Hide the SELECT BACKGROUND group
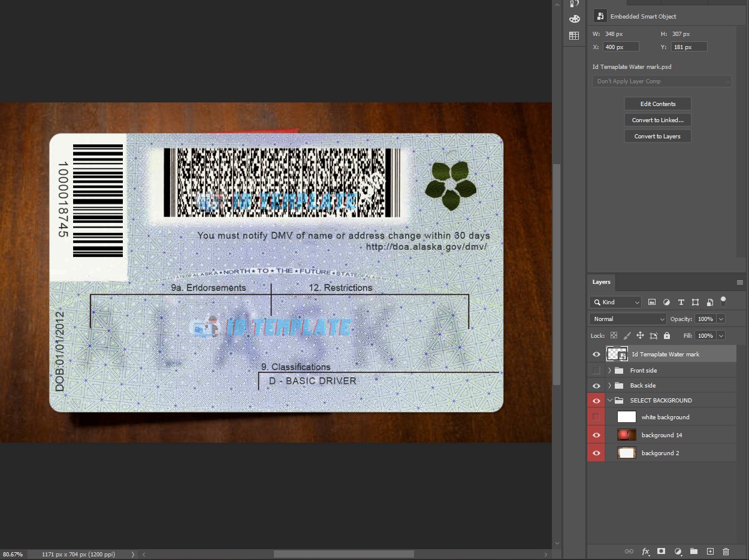The image size is (749, 560). point(596,401)
